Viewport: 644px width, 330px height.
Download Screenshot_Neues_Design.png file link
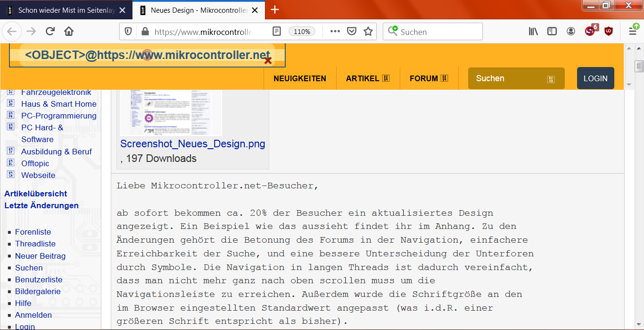(193, 144)
